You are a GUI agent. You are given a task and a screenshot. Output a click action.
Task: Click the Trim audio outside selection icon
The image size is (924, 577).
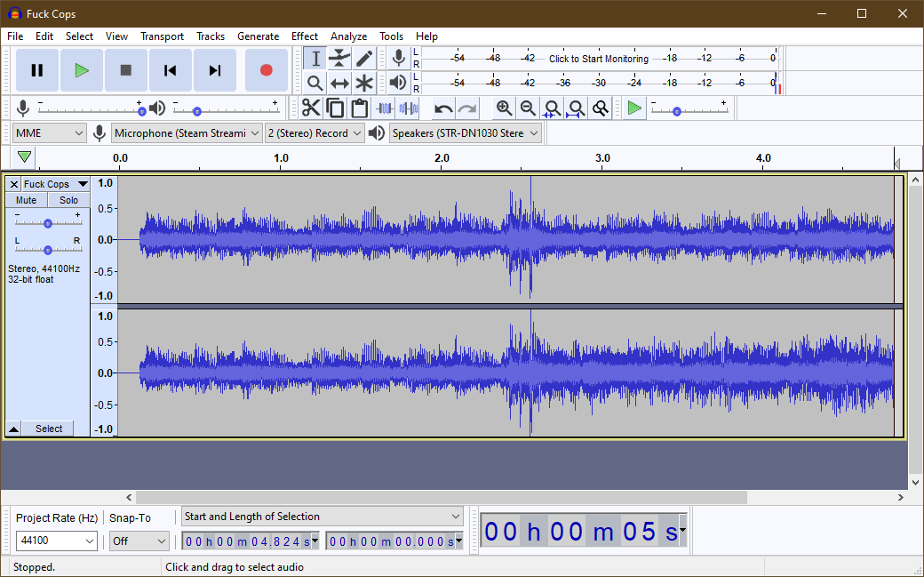[385, 108]
